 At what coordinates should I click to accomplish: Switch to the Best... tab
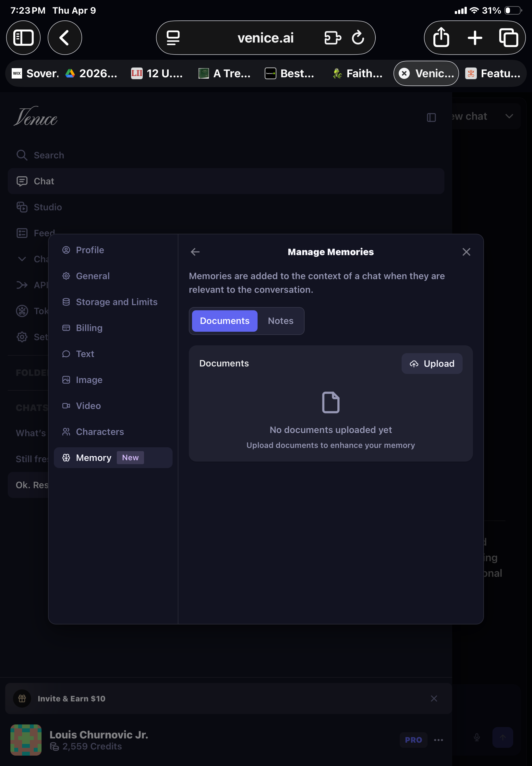pos(289,73)
